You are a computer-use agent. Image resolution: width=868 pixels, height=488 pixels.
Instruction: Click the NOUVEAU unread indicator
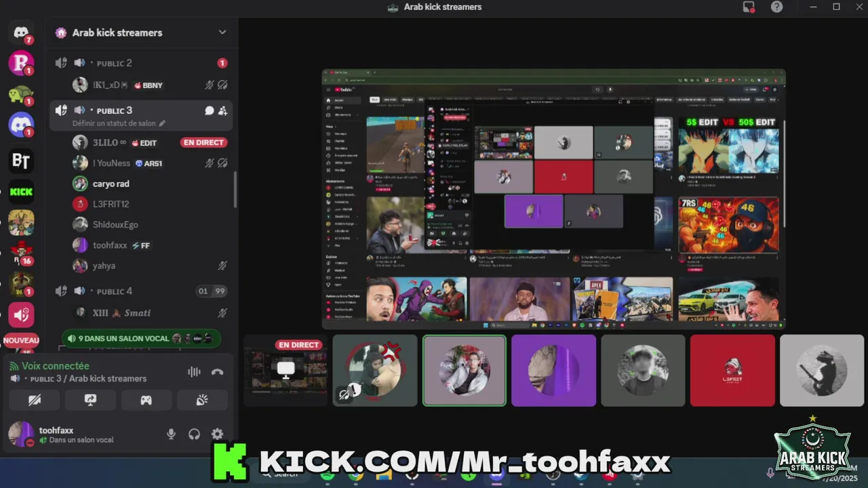click(x=21, y=340)
